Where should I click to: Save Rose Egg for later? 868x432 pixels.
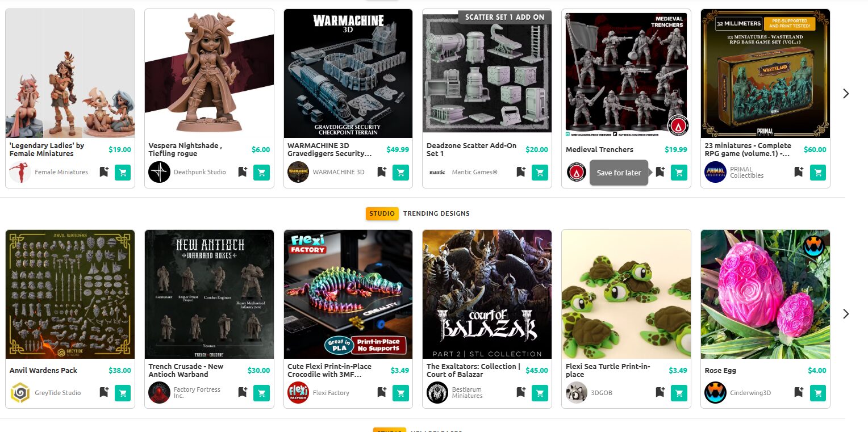[x=799, y=392]
